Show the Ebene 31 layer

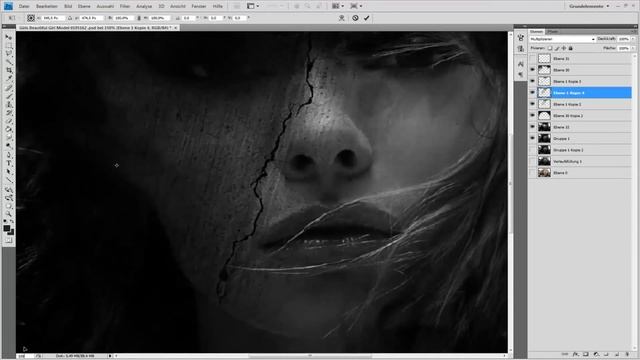click(532, 58)
